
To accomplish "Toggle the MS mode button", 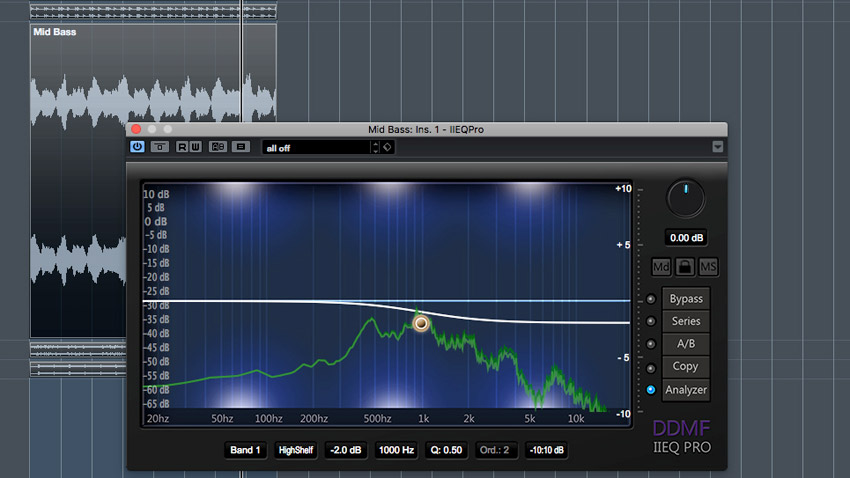I will (708, 267).
